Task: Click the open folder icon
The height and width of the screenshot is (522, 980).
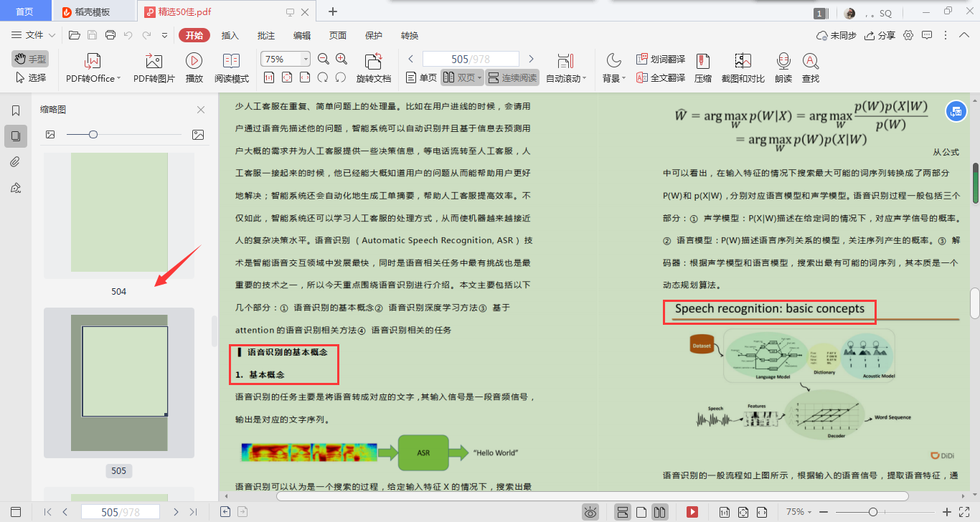Action: tap(74, 35)
